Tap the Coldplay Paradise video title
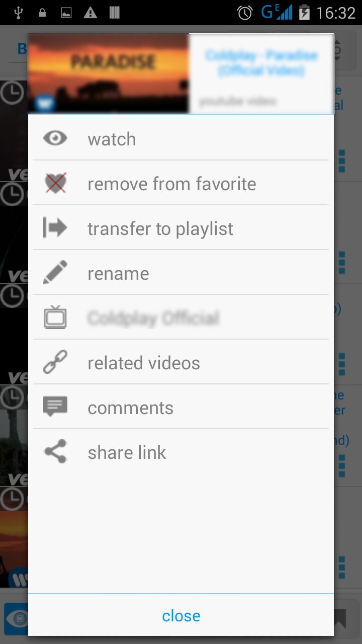362x644 pixels. (x=261, y=62)
